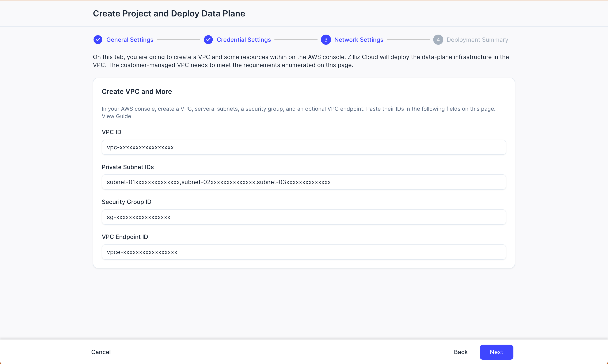
Task: Click the Create Project and Deploy Data Plane title
Action: [x=169, y=14]
